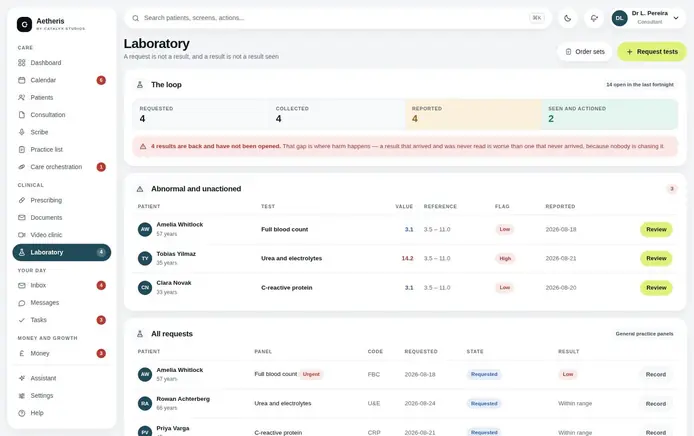Viewport: 694px width, 436px height.
Task: Toggle dark mode with the moon icon
Action: click(567, 18)
